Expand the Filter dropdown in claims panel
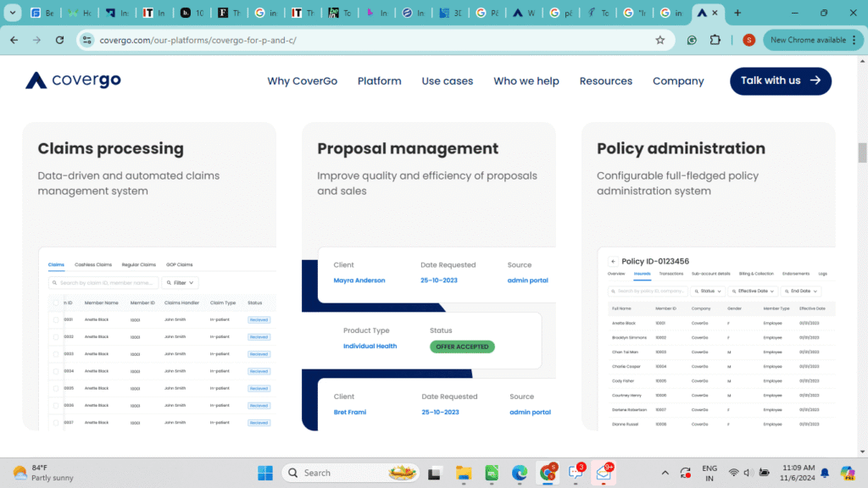The height and width of the screenshot is (488, 868). 181,283
